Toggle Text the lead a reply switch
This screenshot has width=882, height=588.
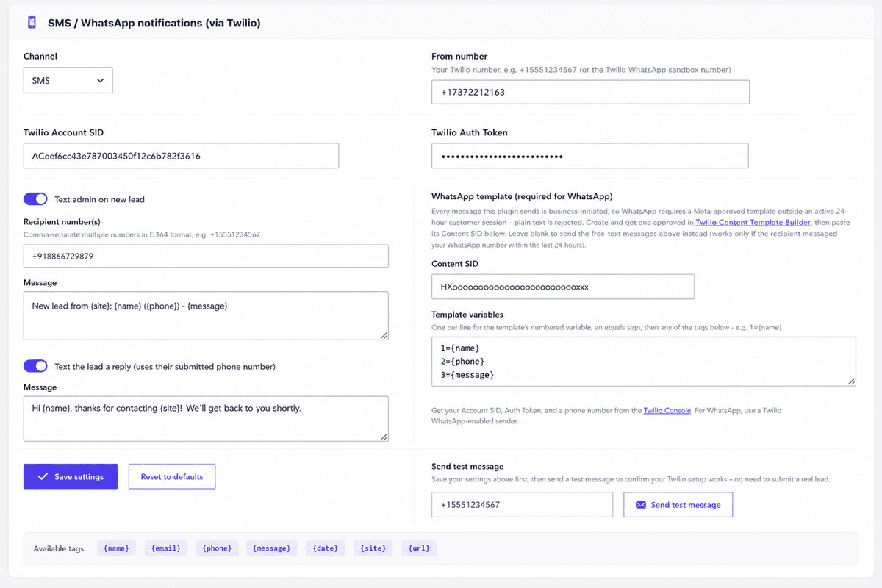click(35, 366)
